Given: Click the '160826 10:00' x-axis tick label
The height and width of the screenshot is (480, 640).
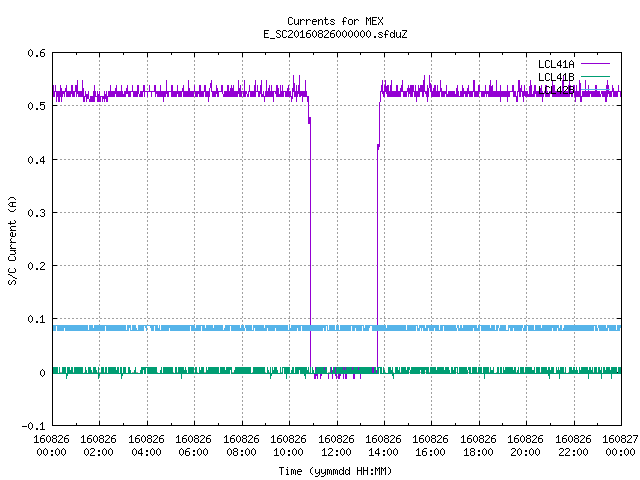Looking at the screenshot, I should pyautogui.click(x=289, y=446).
